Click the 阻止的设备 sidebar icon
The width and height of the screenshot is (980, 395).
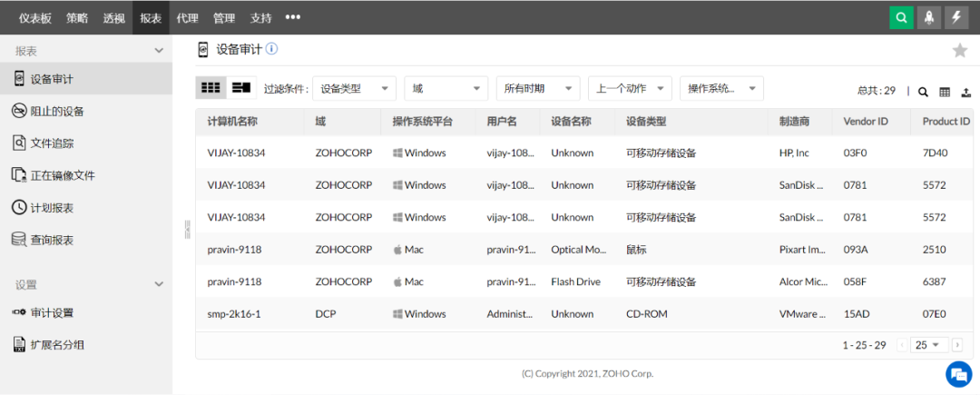[19, 112]
